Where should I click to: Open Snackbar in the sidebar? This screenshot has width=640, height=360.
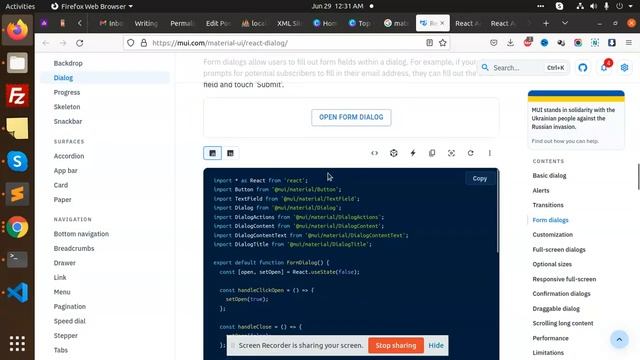pyautogui.click(x=68, y=121)
